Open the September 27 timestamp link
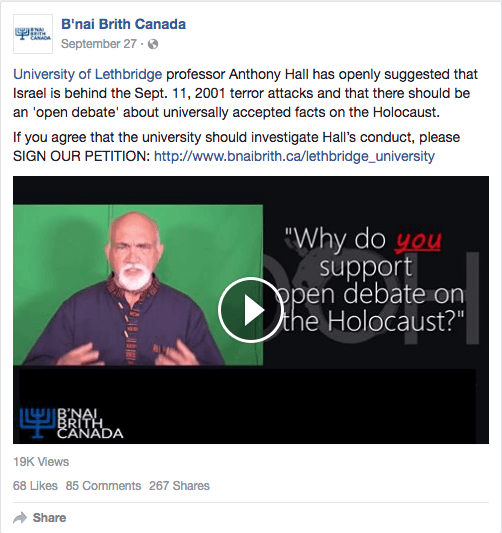This screenshot has height=533, width=502. [99, 44]
